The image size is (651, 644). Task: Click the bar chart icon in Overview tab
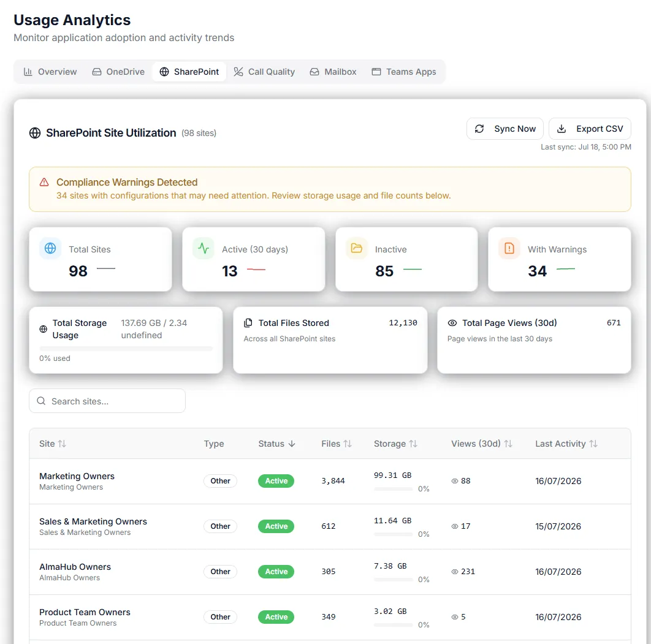click(x=28, y=72)
